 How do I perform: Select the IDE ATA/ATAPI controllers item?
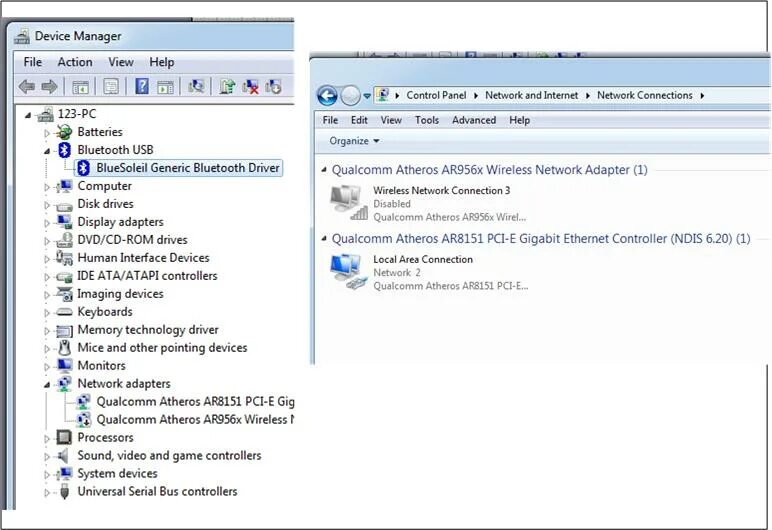[x=147, y=276]
